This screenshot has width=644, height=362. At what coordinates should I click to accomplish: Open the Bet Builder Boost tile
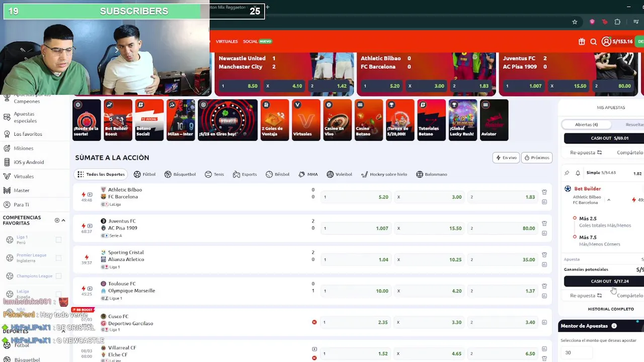(x=118, y=120)
